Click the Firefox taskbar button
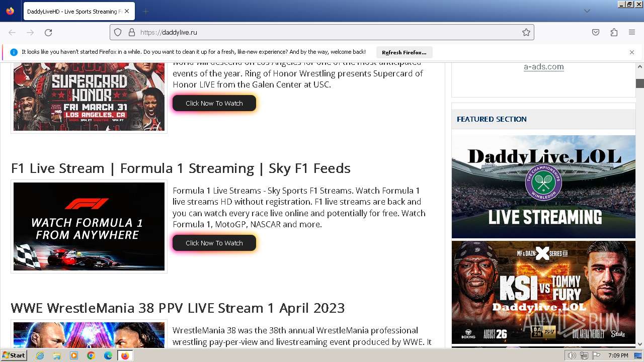This screenshot has width=644, height=362. coord(125,355)
